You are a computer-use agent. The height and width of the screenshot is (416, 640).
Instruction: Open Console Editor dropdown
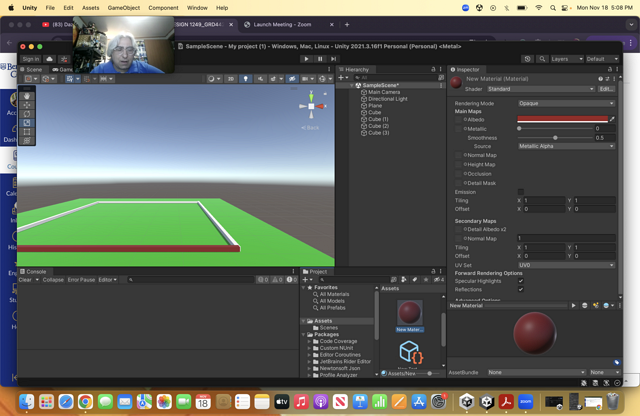tap(108, 280)
